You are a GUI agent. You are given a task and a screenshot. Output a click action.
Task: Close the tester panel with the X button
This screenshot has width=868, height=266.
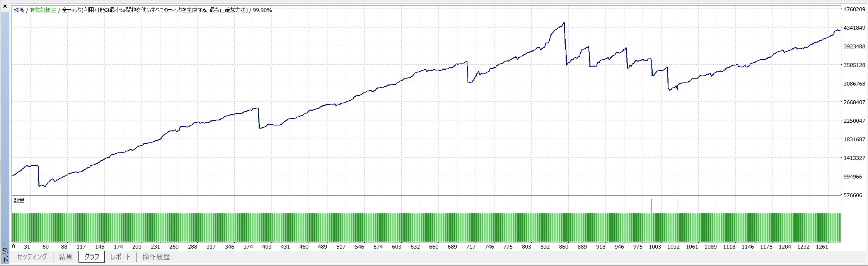5,6
